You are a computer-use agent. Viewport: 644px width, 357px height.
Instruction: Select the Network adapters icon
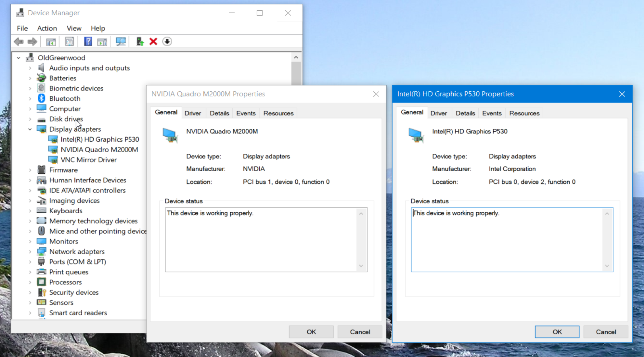click(x=41, y=251)
